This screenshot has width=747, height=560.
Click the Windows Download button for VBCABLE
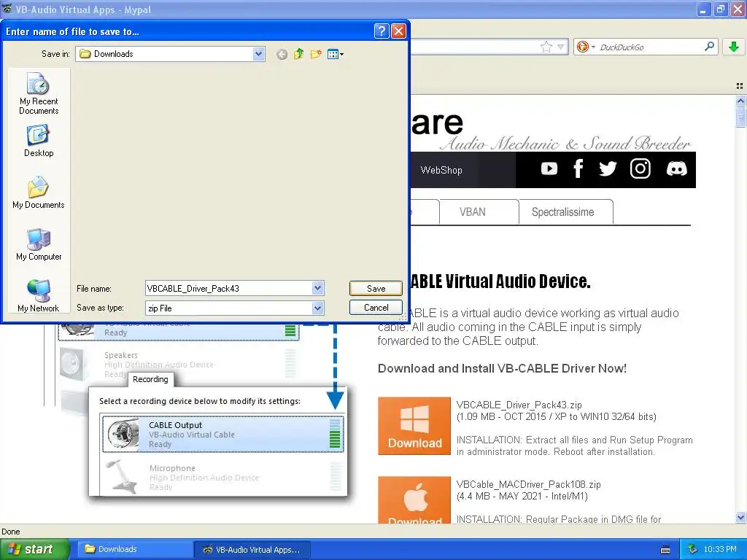pyautogui.click(x=414, y=426)
